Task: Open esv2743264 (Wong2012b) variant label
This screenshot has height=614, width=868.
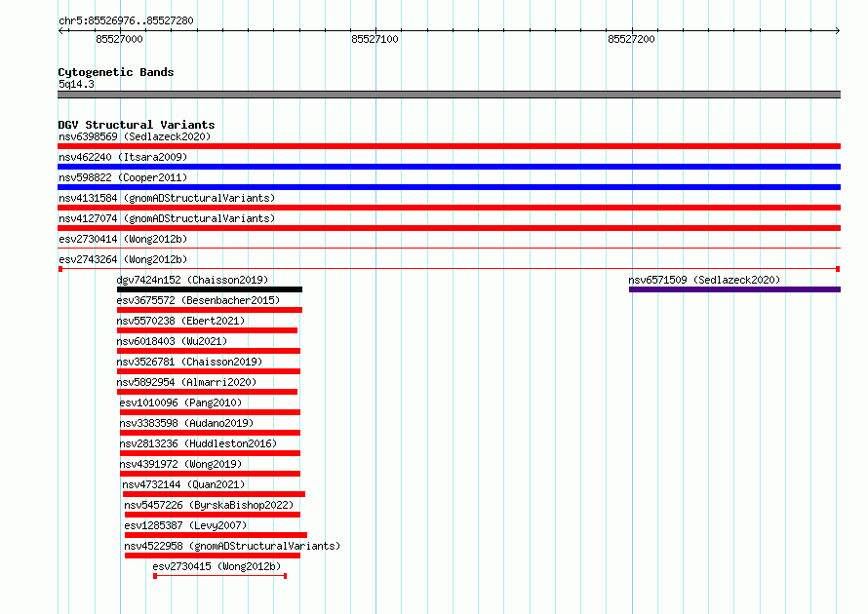Action: 123,259
